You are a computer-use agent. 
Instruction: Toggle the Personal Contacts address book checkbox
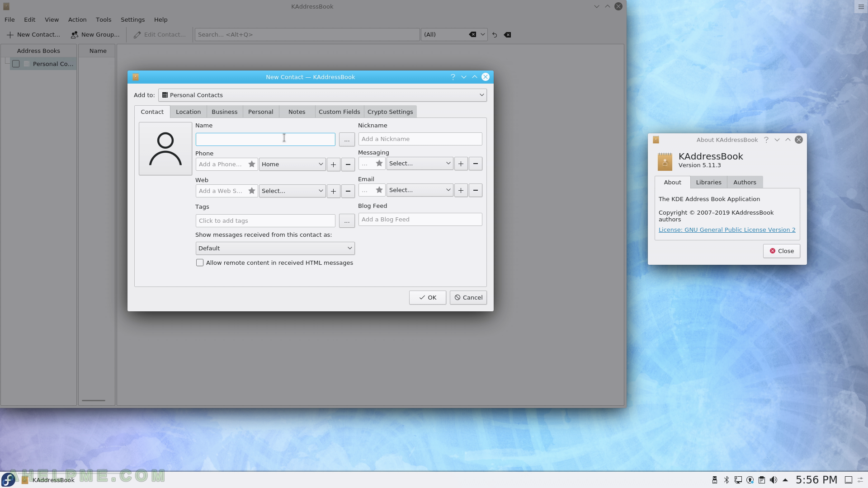point(16,64)
